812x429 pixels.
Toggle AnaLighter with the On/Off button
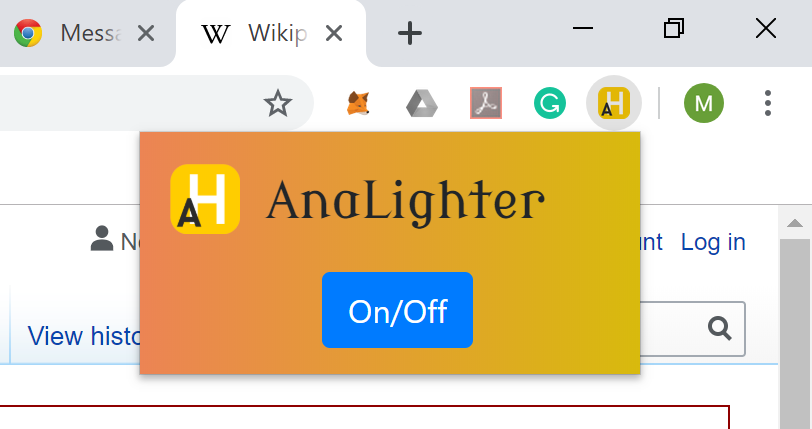[x=397, y=310]
